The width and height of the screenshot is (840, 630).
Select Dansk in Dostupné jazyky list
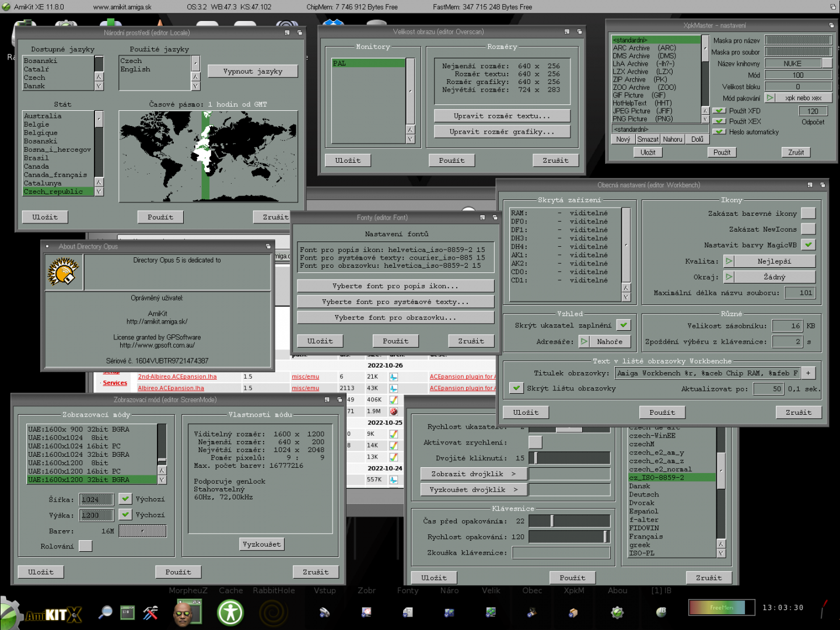pos(58,86)
